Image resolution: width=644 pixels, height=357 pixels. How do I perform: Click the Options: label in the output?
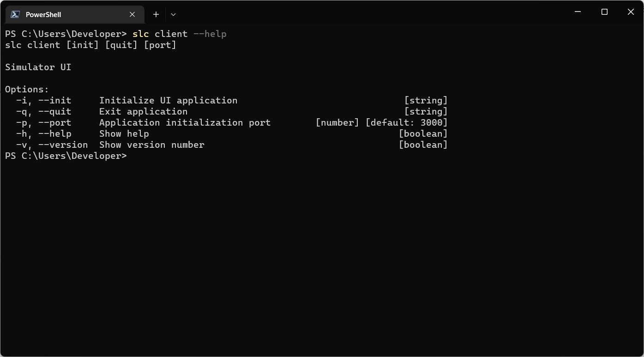tap(27, 89)
